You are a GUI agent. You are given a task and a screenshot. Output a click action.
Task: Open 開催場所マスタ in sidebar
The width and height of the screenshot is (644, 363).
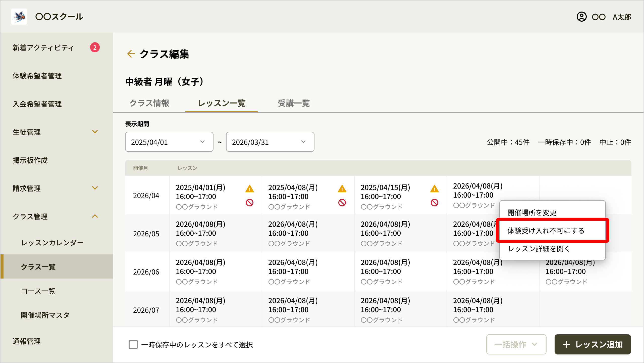click(45, 315)
